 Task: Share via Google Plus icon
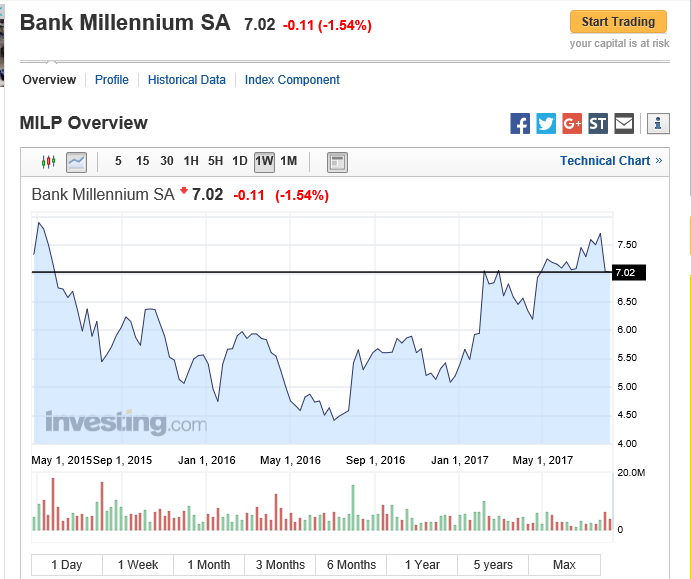coord(572,123)
